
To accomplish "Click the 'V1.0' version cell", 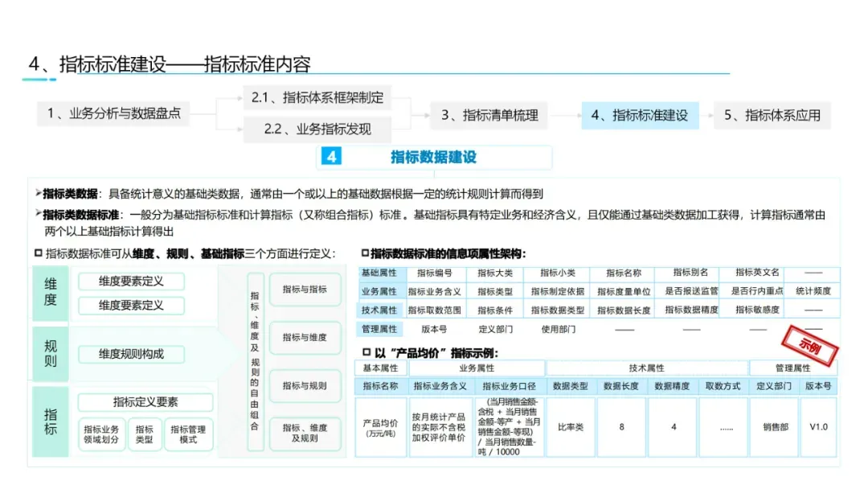I will click(x=818, y=427).
